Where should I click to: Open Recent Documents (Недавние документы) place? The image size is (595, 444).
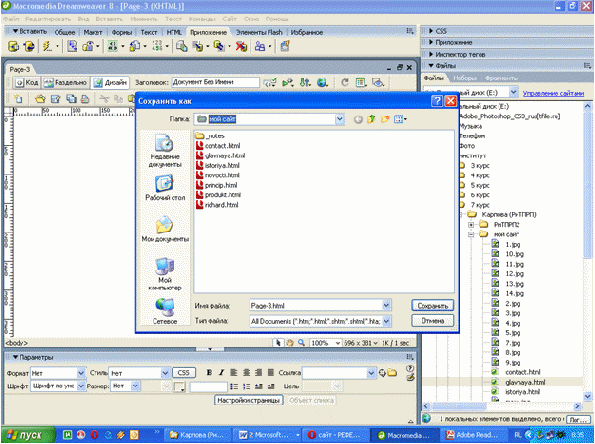click(x=165, y=151)
